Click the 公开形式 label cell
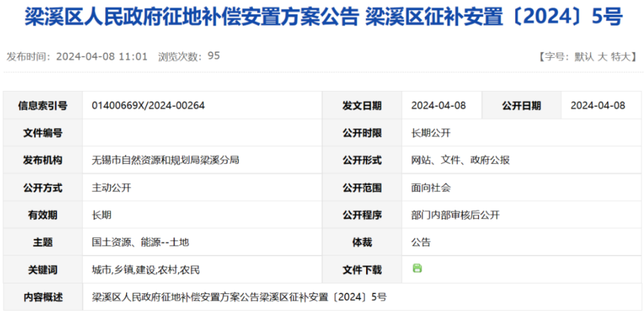The height and width of the screenshot is (316, 644). coord(362,160)
